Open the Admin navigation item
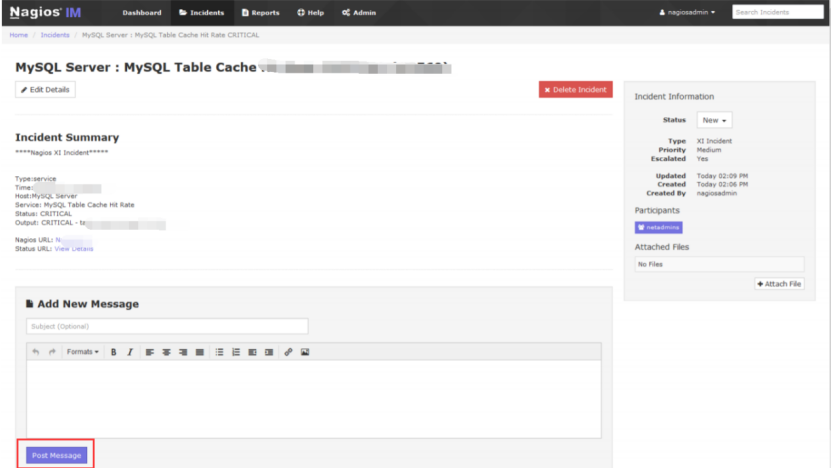This screenshot has width=831, height=468. 359,13
